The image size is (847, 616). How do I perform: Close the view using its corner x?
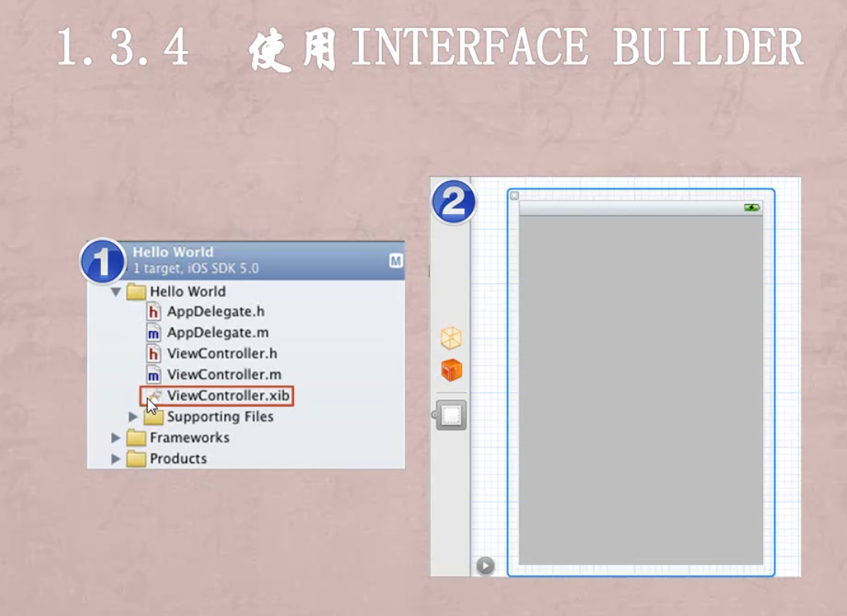point(514,196)
